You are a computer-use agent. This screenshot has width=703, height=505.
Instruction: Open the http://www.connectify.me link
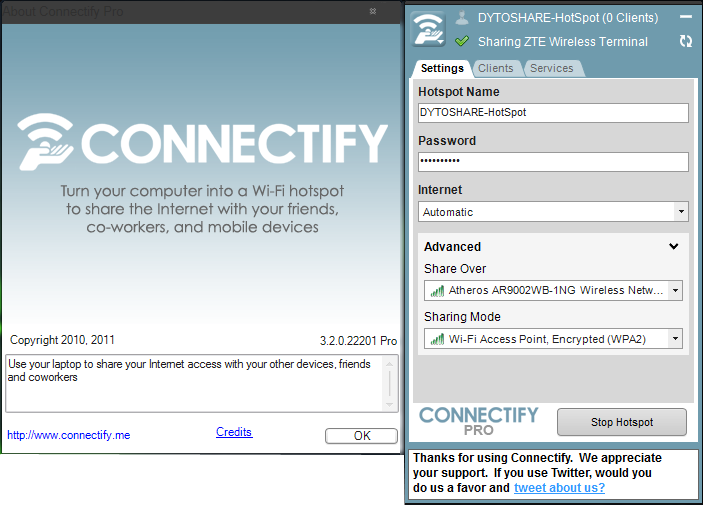coord(69,435)
